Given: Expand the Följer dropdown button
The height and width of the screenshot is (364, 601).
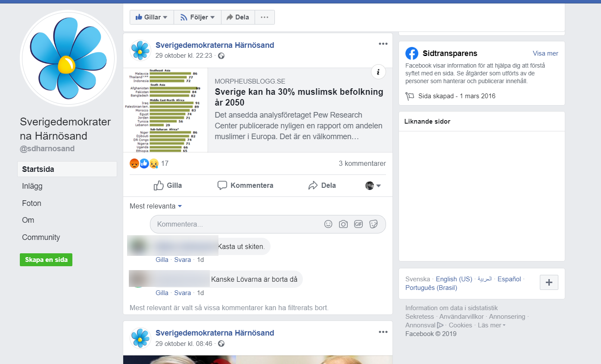Looking at the screenshot, I should 198,17.
